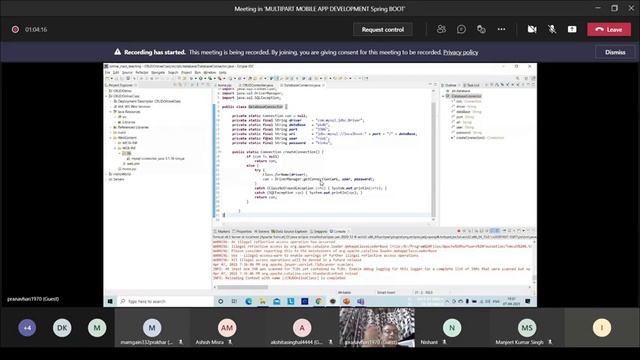Click the Windows taskbar search box

(x=165, y=301)
